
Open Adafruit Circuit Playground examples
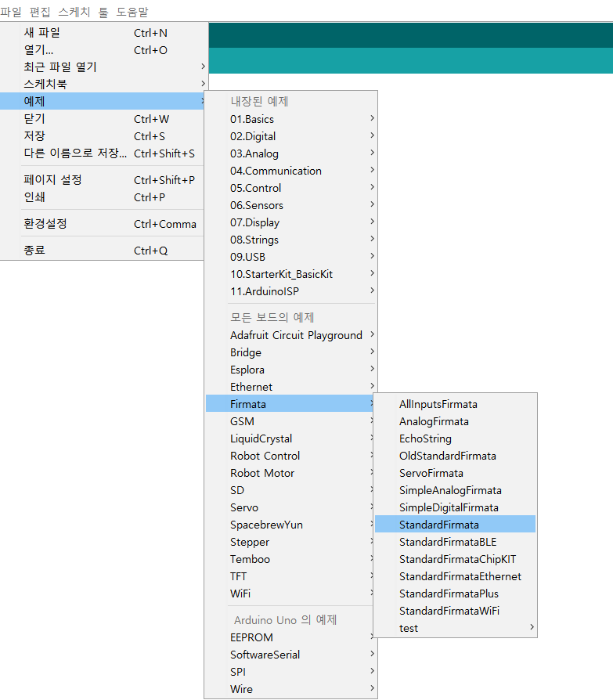[290, 335]
